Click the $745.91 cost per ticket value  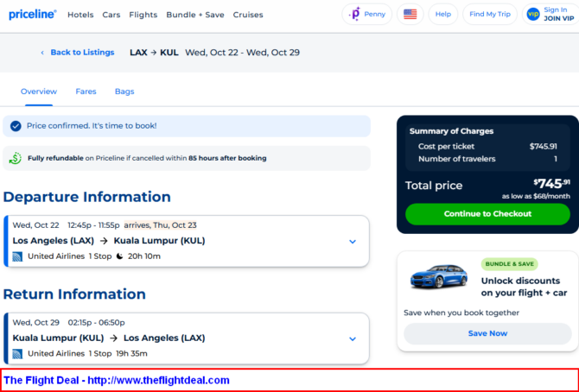pyautogui.click(x=544, y=147)
